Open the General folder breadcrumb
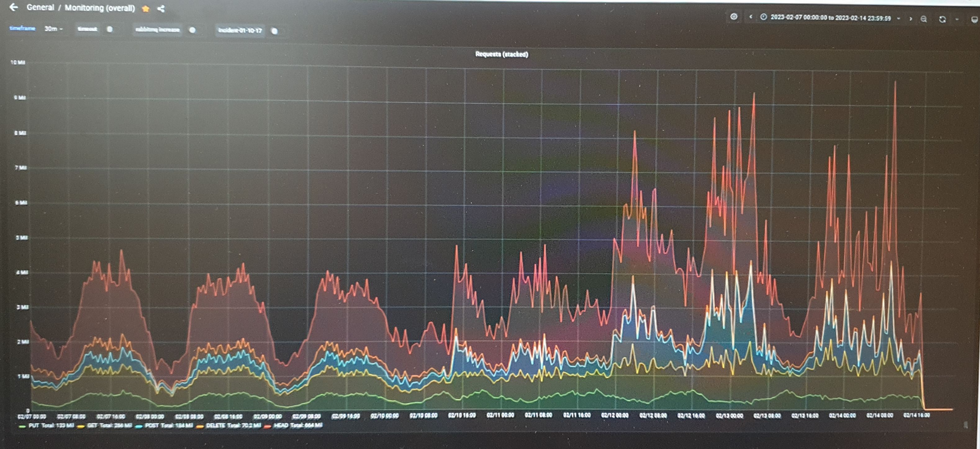 (x=40, y=7)
